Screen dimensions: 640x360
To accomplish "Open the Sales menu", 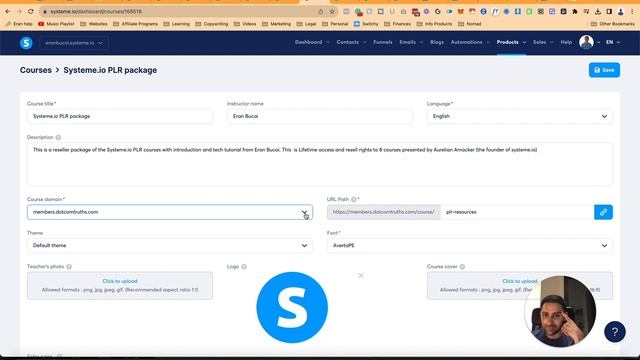I will (543, 42).
